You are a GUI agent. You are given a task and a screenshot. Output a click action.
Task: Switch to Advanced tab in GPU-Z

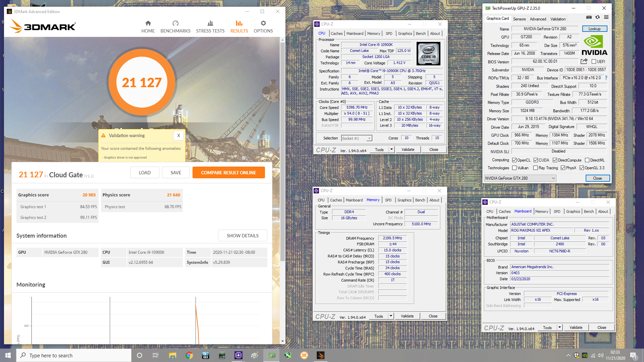click(x=538, y=19)
